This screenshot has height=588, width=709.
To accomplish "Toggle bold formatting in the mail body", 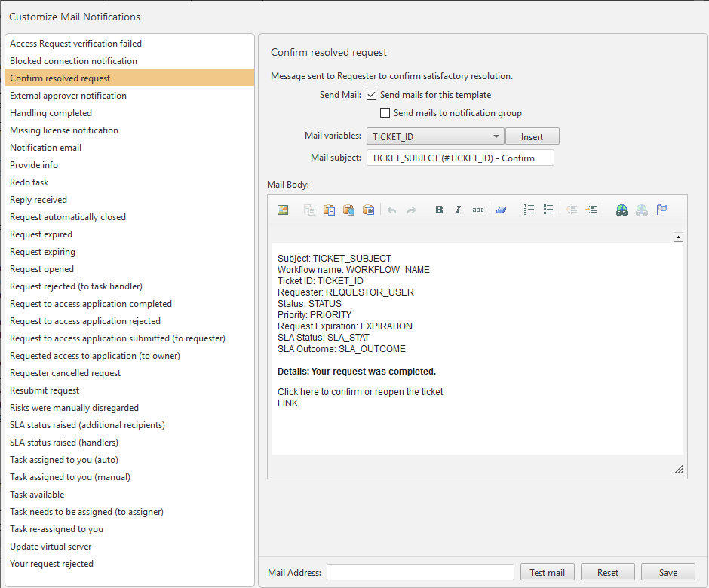I will point(439,210).
